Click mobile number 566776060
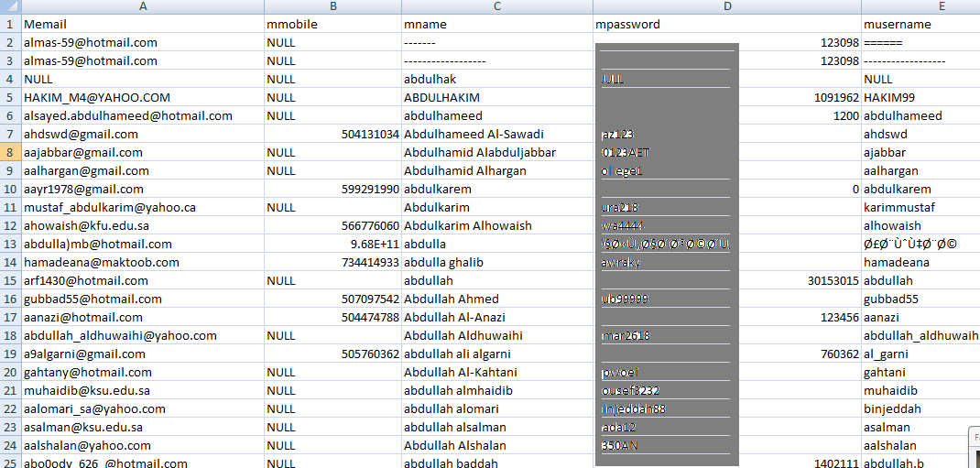This screenshot has width=980, height=468. (333, 226)
